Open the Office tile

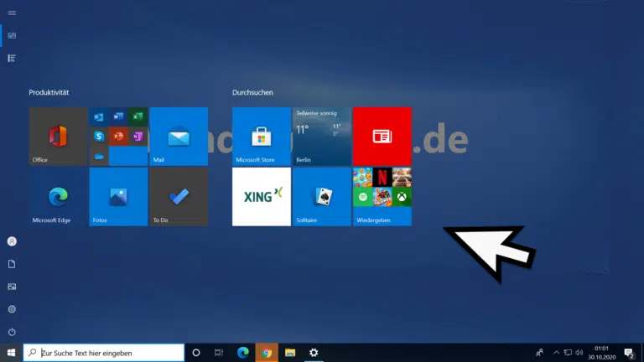58,137
